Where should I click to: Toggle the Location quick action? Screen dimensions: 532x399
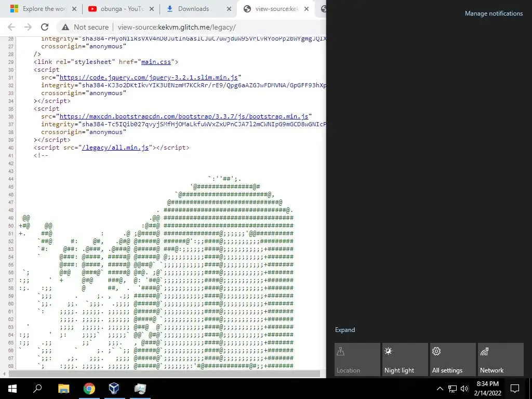point(357,360)
